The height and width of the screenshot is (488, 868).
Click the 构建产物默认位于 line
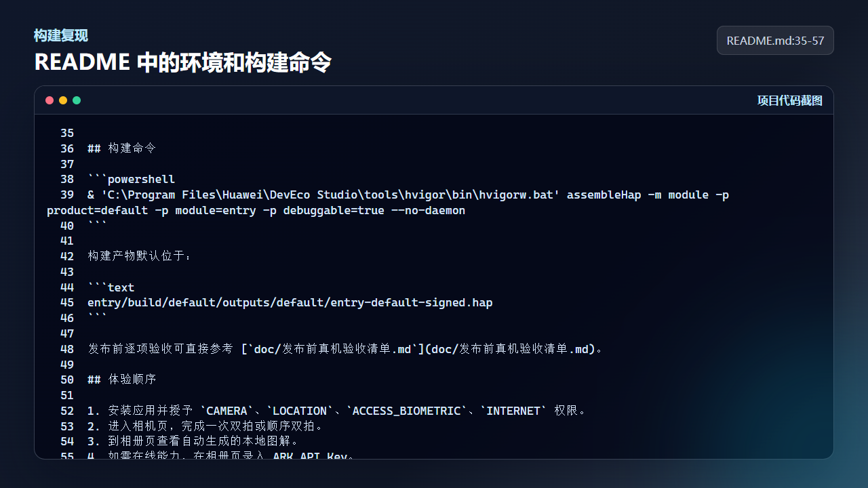(x=140, y=257)
